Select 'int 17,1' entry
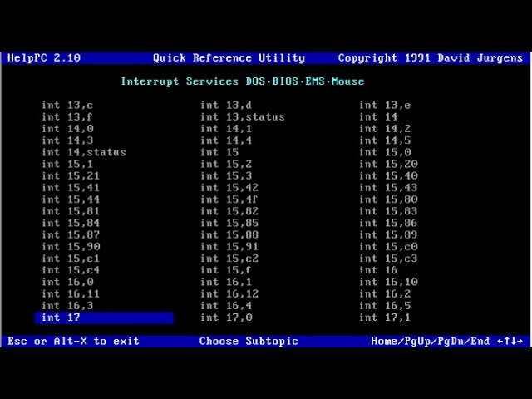 click(x=385, y=318)
